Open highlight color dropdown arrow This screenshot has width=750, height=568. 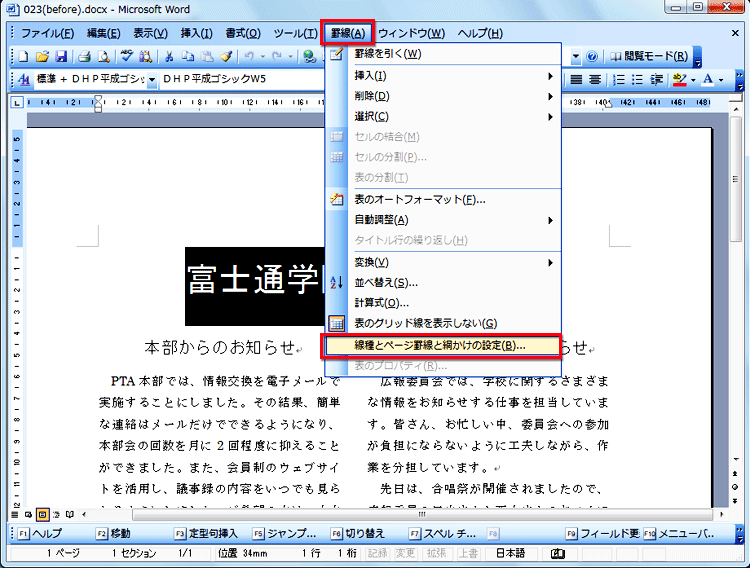[693, 80]
